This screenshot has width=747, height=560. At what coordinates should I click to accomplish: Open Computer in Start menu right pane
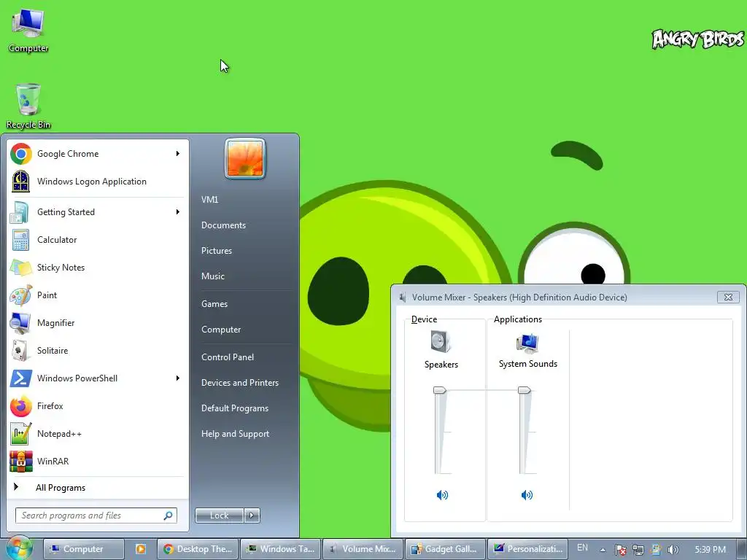tap(220, 330)
